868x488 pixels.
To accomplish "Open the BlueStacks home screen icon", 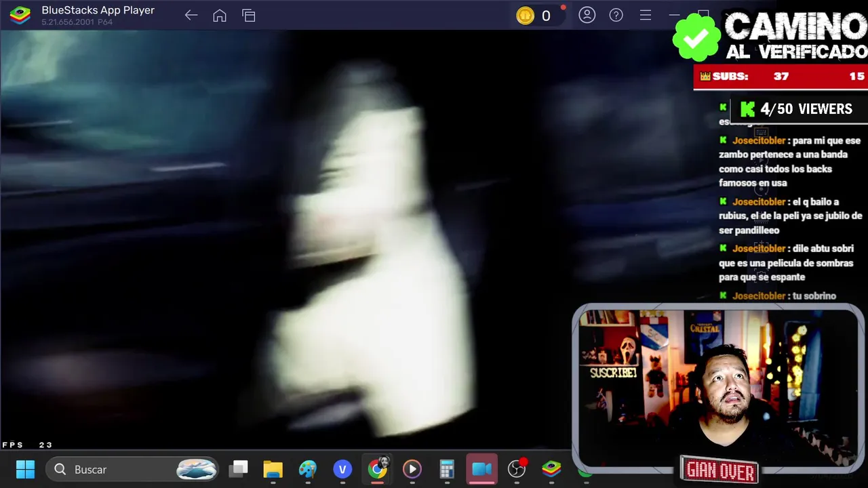I will tap(220, 15).
